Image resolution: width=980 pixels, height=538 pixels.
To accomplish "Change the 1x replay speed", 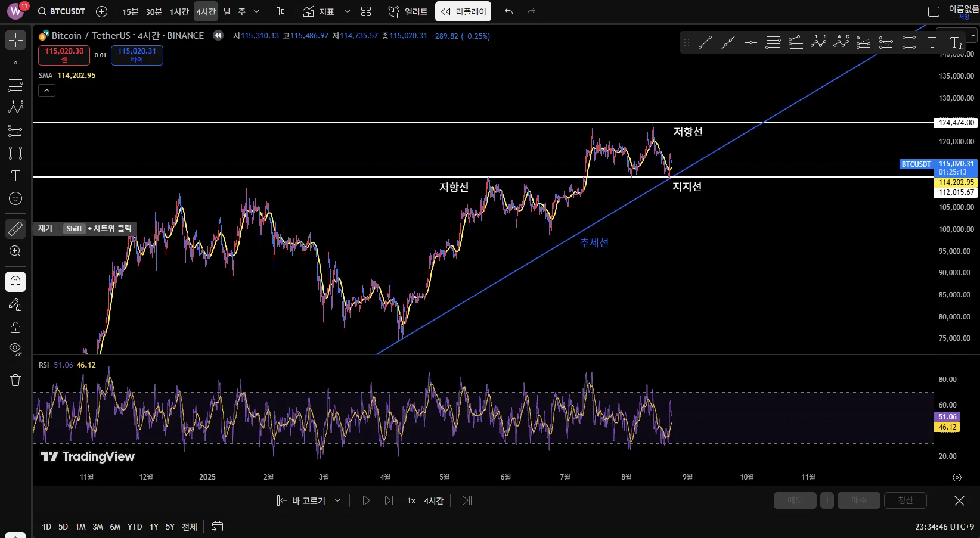I will click(x=411, y=500).
